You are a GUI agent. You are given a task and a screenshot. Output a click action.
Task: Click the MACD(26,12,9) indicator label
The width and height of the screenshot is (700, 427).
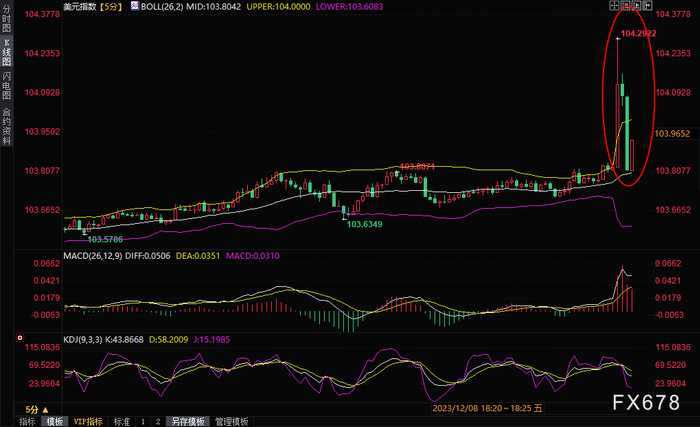click(x=93, y=256)
